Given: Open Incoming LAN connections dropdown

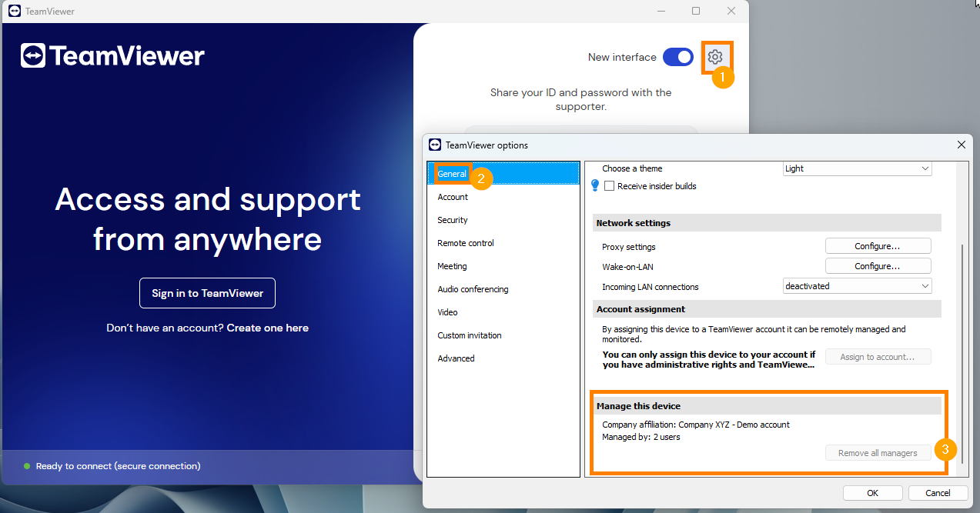Looking at the screenshot, I should click(857, 286).
